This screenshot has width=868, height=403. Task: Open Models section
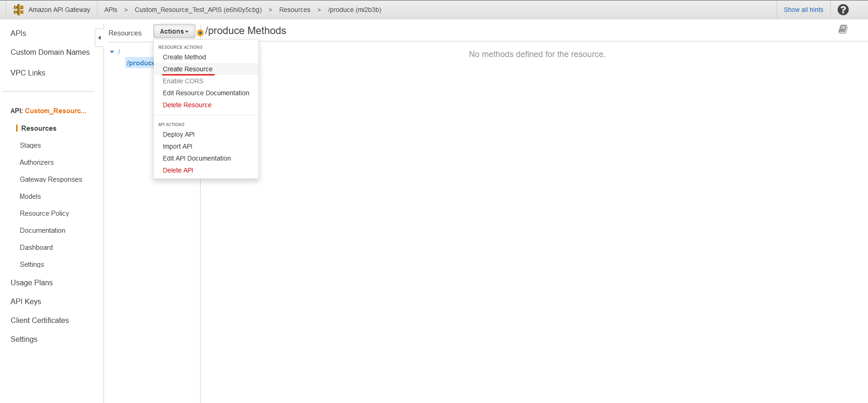click(x=30, y=196)
